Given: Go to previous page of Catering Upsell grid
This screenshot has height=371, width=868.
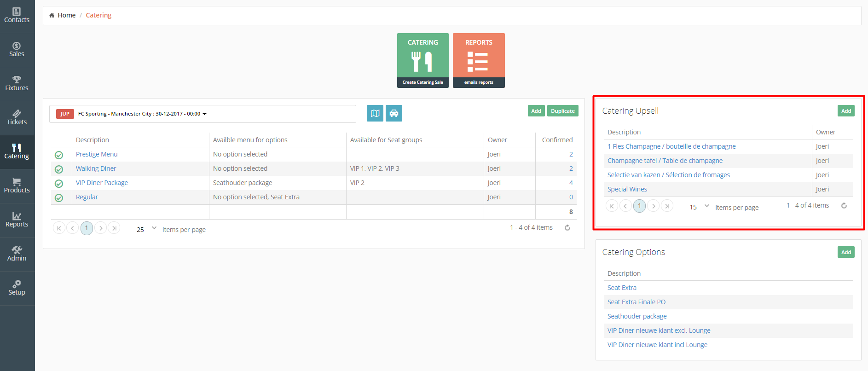Looking at the screenshot, I should tap(625, 206).
